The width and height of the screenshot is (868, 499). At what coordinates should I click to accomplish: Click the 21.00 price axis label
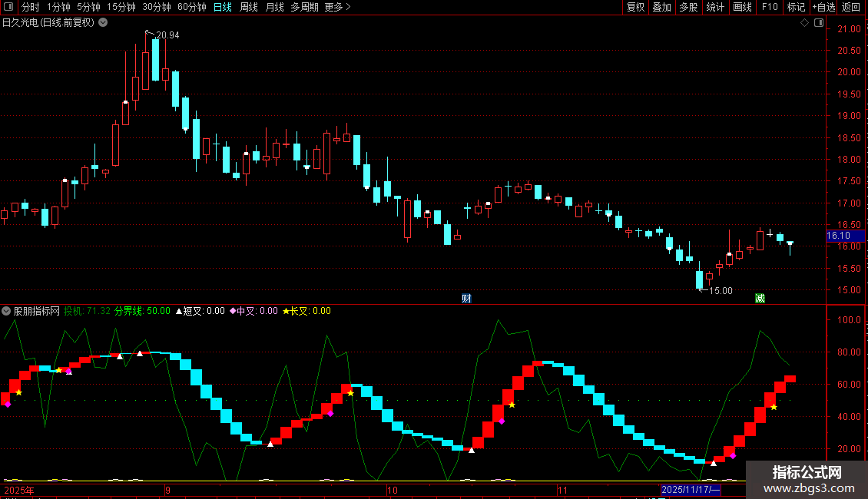(x=849, y=28)
